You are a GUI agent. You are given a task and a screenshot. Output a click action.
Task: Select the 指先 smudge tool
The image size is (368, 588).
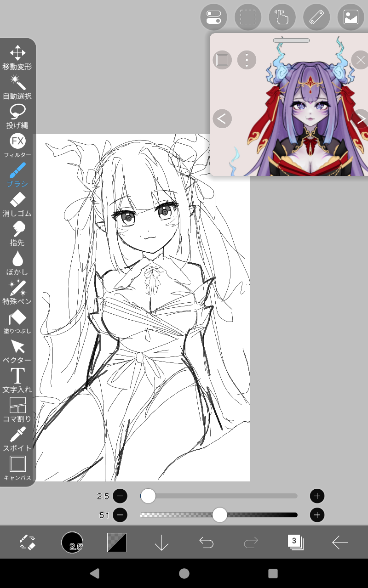[17, 234]
